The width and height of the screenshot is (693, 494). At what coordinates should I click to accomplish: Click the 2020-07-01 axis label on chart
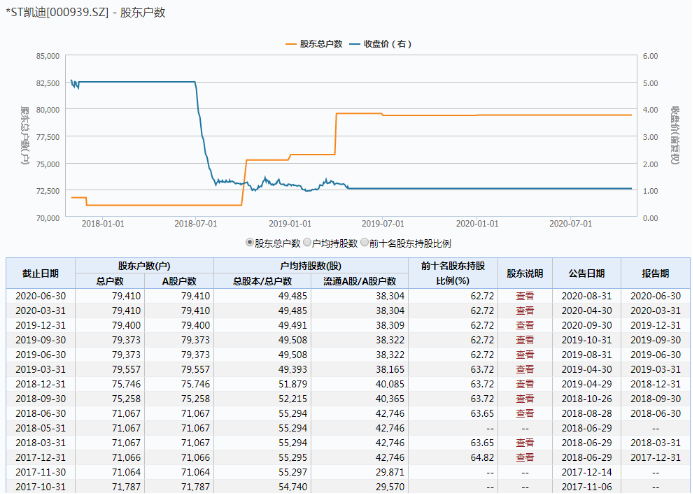click(571, 224)
